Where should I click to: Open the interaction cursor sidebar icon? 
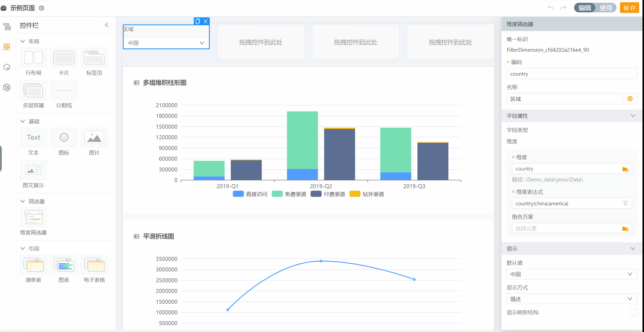[x=7, y=67]
